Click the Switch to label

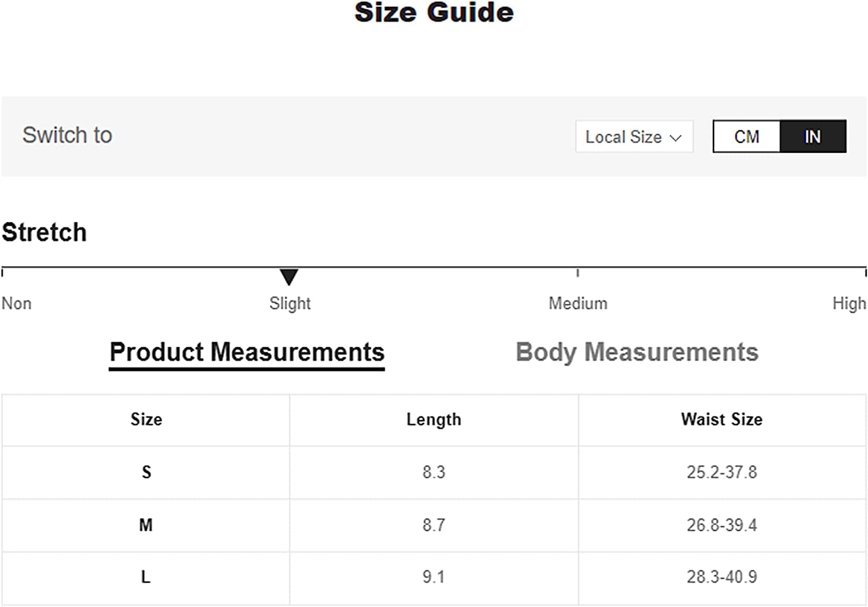coord(68,135)
